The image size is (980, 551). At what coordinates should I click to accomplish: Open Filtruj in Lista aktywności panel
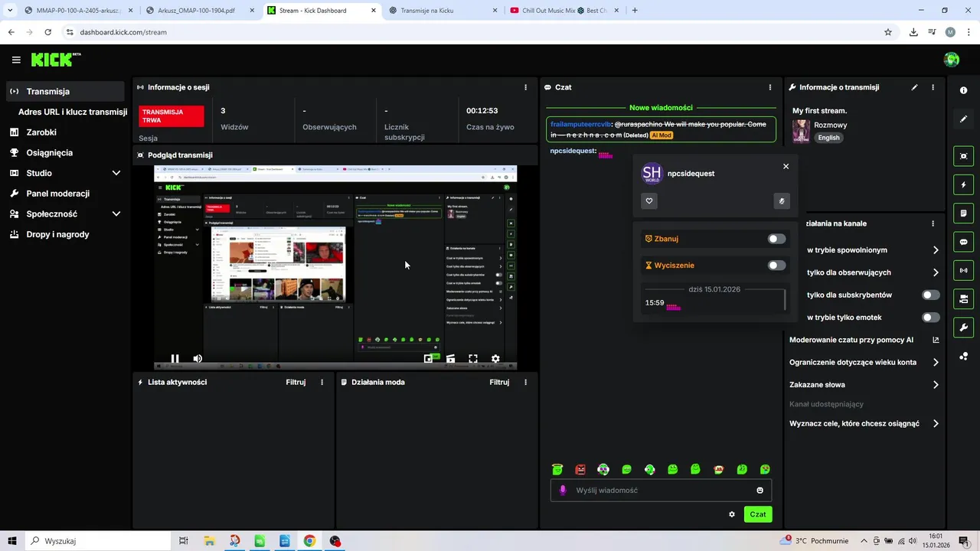coord(296,382)
